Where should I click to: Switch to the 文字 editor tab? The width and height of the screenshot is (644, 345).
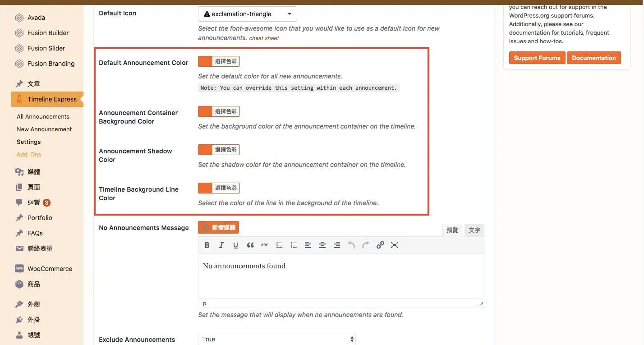(474, 230)
